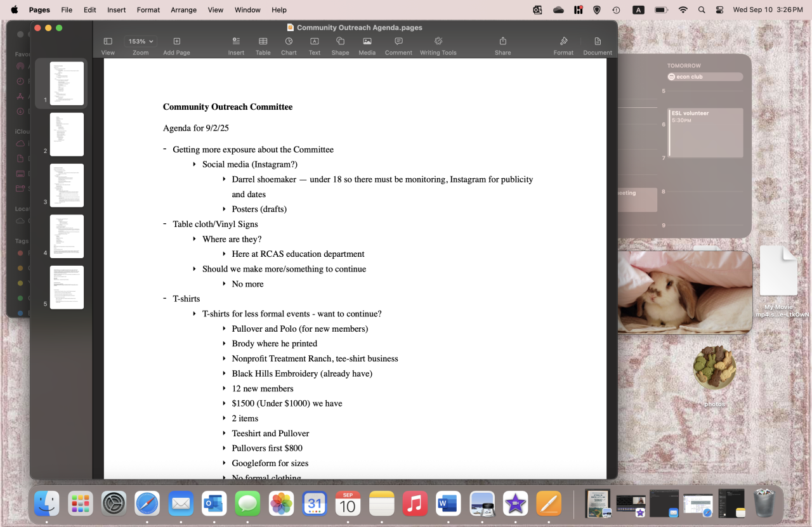Select page 1 thumbnail in sidebar
The height and width of the screenshot is (527, 812).
[67, 83]
